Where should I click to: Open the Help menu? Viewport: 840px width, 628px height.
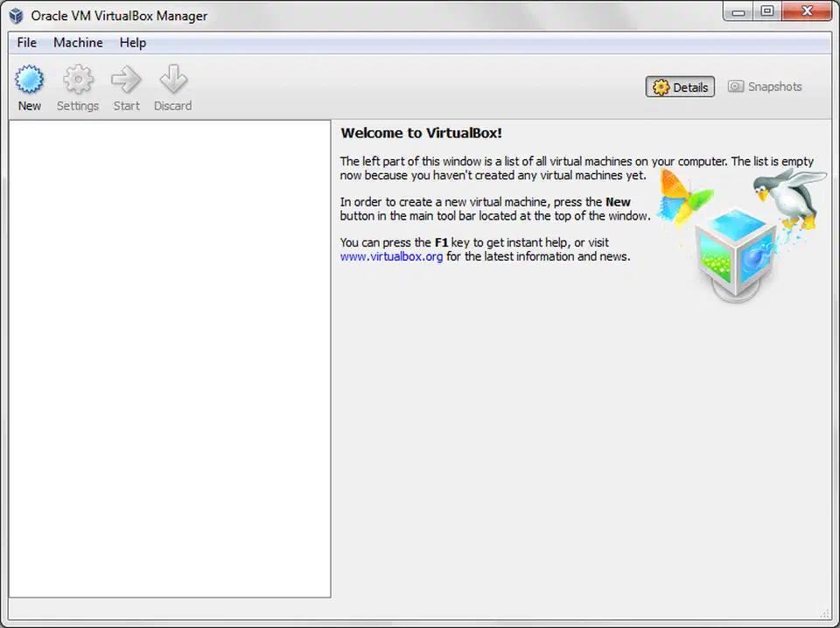tap(132, 42)
